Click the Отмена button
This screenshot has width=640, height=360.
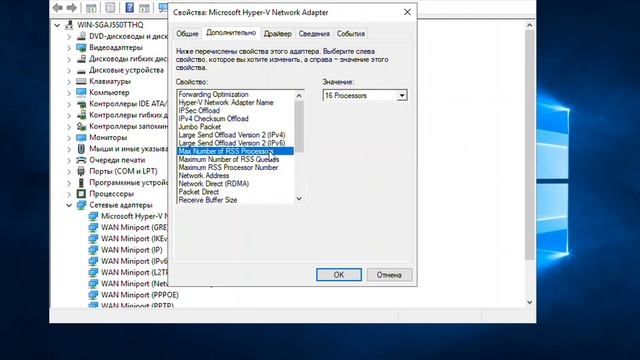pos(389,275)
